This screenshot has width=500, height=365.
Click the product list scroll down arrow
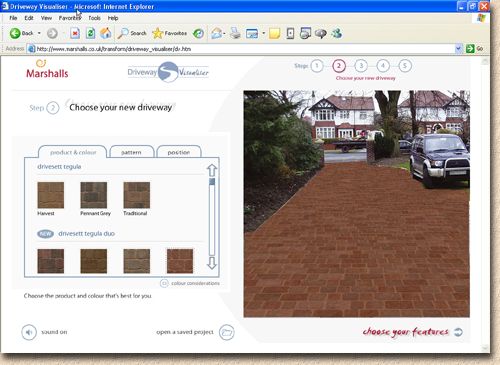pos(212,263)
